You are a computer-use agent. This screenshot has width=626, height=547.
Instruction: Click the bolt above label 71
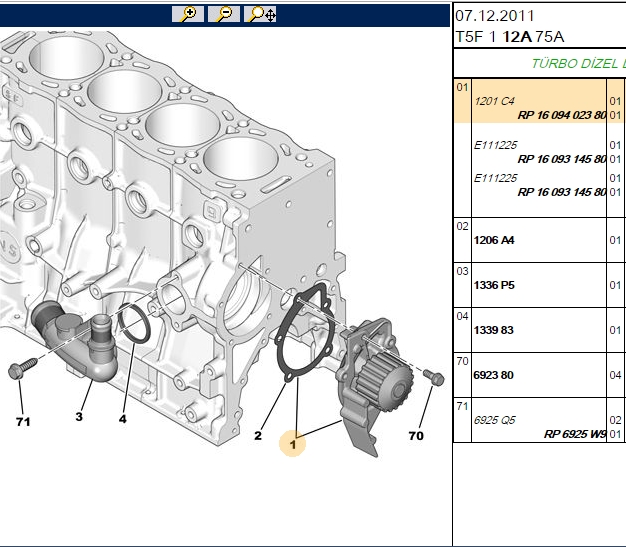click(x=22, y=369)
